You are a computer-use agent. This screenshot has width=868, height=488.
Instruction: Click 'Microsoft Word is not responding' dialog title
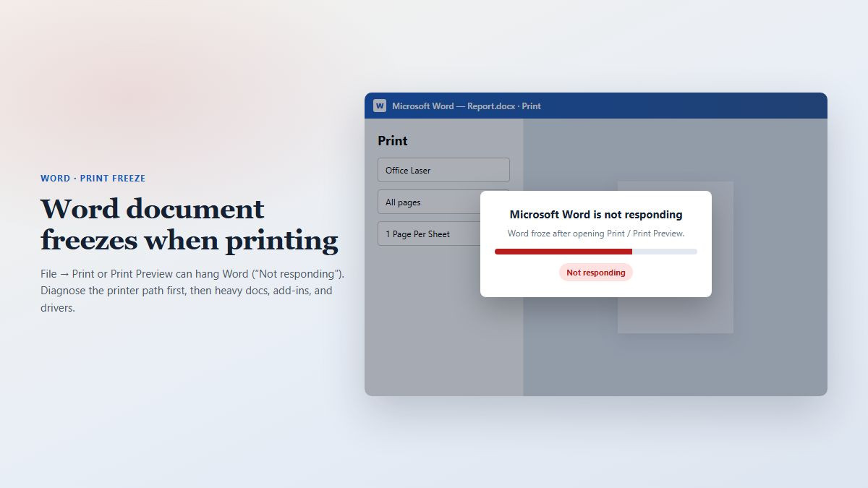(596, 214)
